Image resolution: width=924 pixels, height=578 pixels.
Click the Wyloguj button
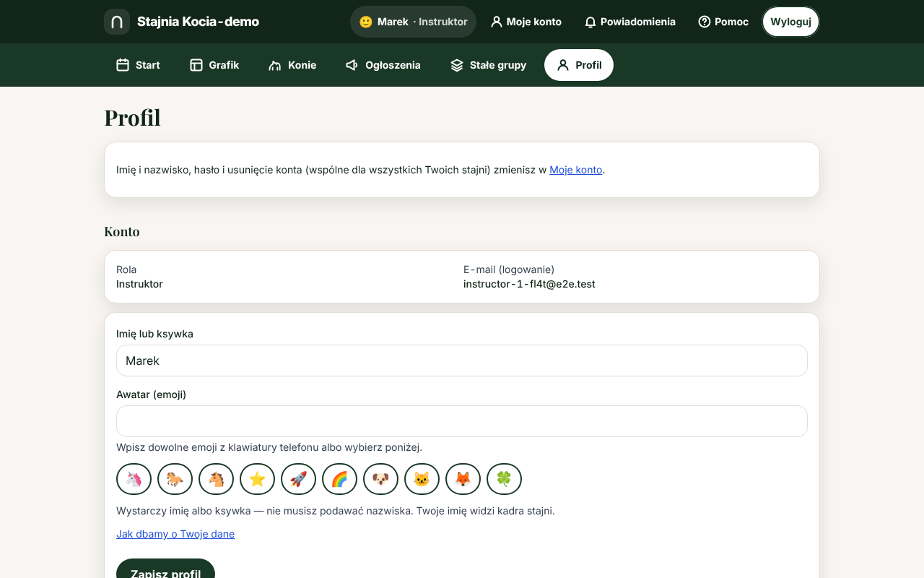pos(790,22)
